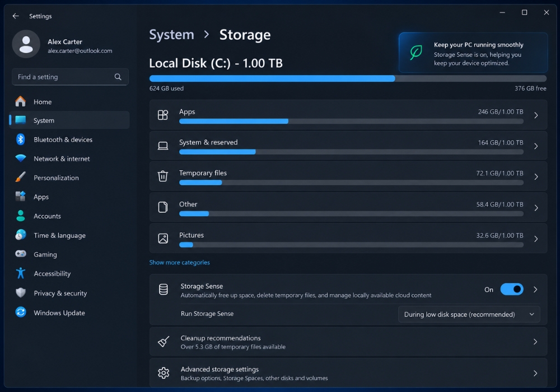
Task: Click 624 GB used label
Action: (166, 88)
